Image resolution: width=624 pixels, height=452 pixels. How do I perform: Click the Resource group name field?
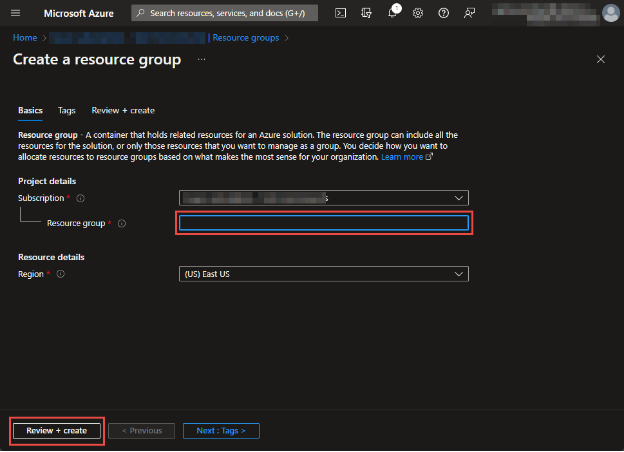tap(323, 223)
